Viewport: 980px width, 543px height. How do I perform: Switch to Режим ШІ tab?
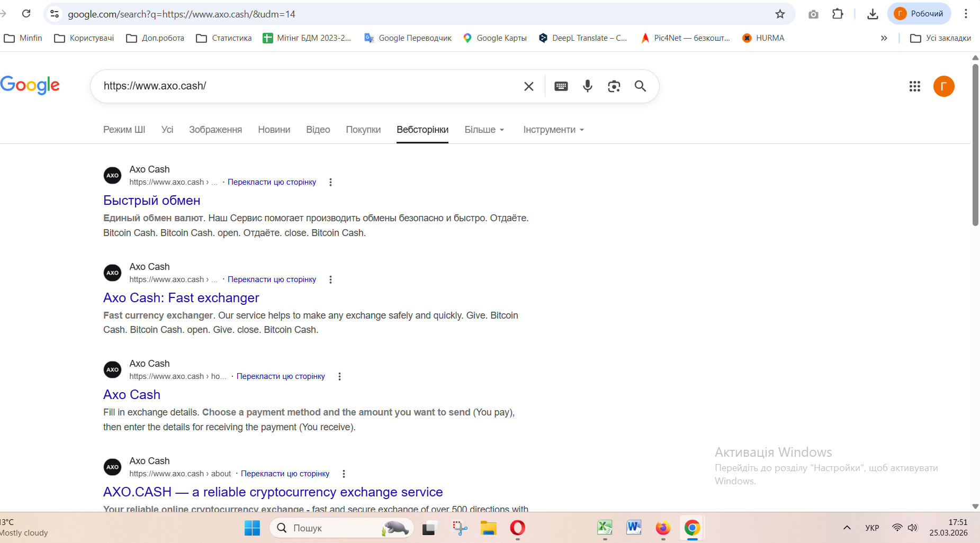coord(124,130)
